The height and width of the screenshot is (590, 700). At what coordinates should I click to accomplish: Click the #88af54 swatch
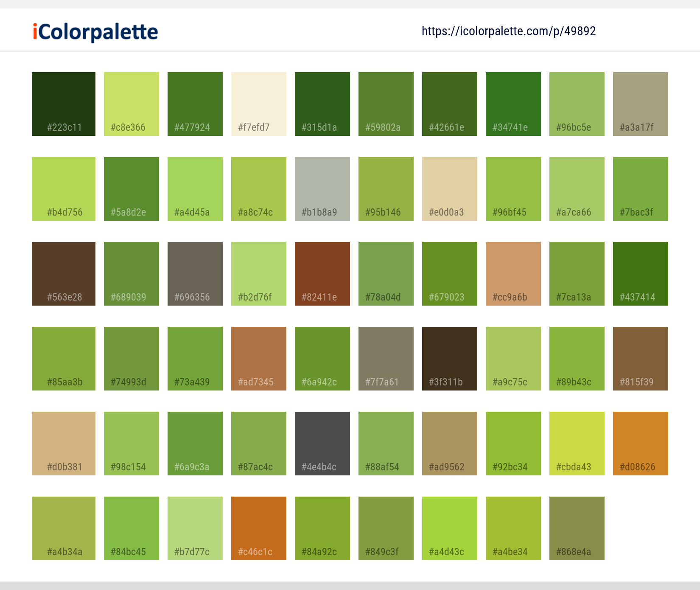pyautogui.click(x=386, y=444)
